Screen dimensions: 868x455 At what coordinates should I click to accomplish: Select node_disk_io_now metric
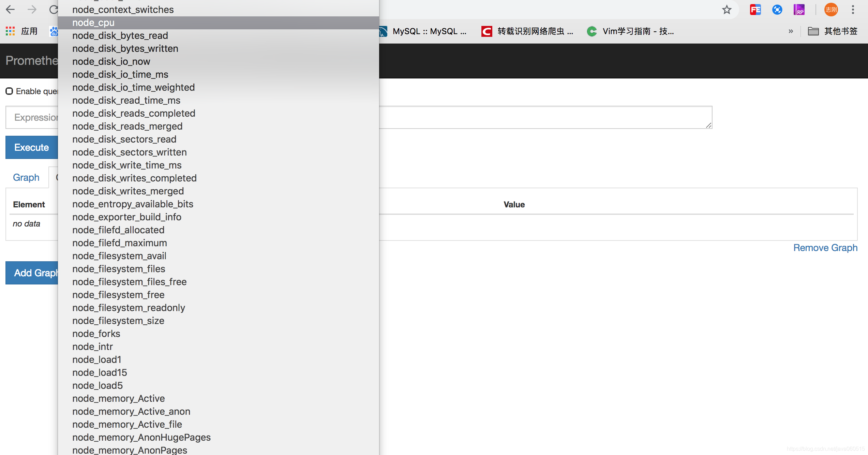[219, 61]
